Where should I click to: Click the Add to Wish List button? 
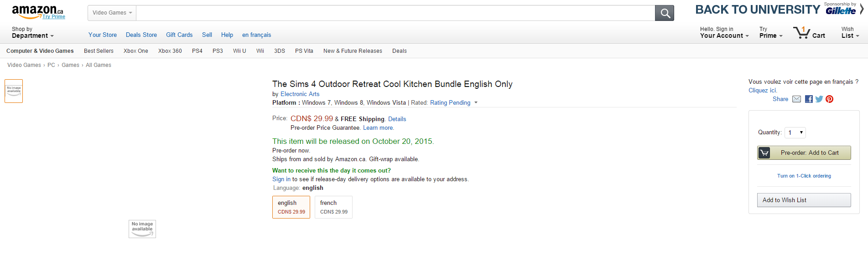804,200
